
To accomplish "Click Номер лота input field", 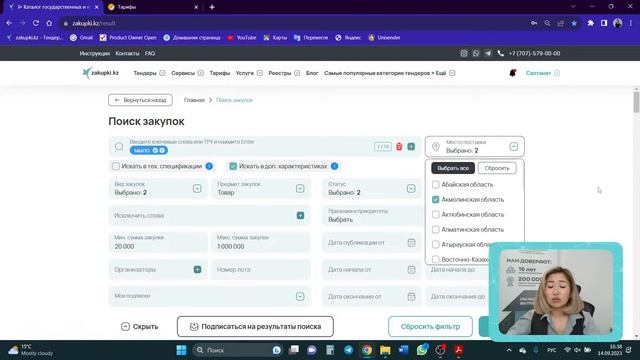I will tap(261, 269).
